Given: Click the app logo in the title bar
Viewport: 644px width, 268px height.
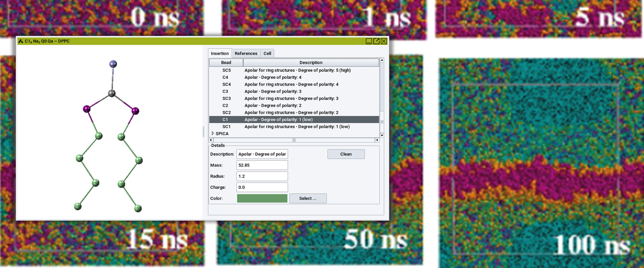Looking at the screenshot, I should coord(21,41).
